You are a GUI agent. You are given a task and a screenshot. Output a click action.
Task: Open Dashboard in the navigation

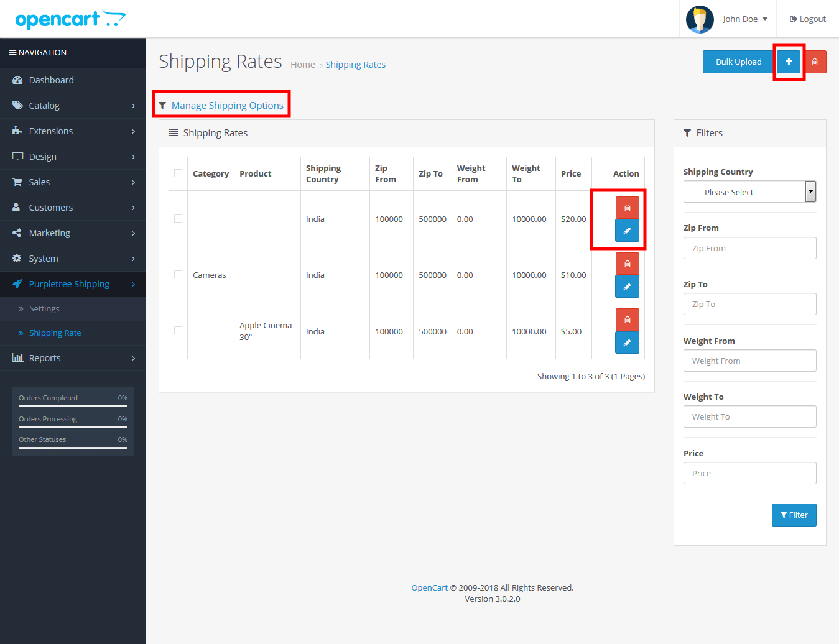(73, 80)
